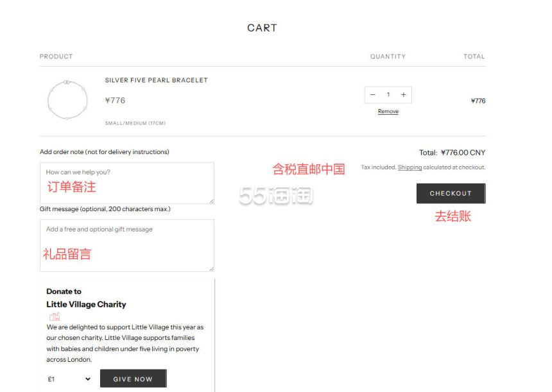Screen dimensions: 552x392
Task: Click the CART page heading
Action: pyautogui.click(x=262, y=28)
